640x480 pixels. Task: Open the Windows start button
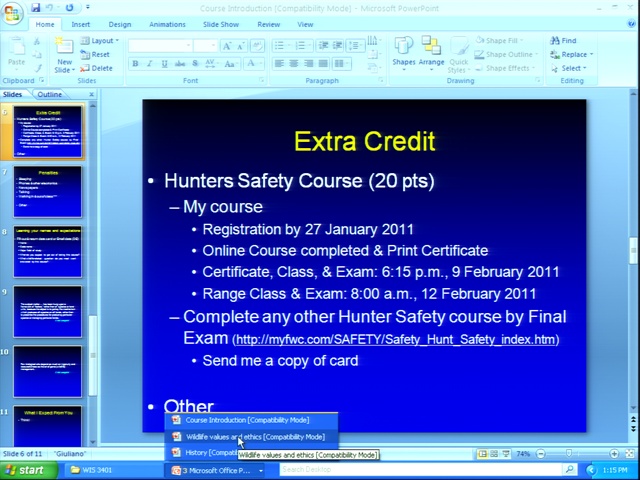tap(28, 470)
